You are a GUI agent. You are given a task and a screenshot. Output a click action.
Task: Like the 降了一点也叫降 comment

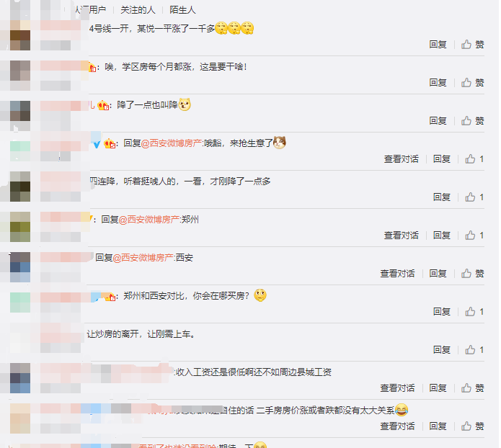click(x=472, y=121)
